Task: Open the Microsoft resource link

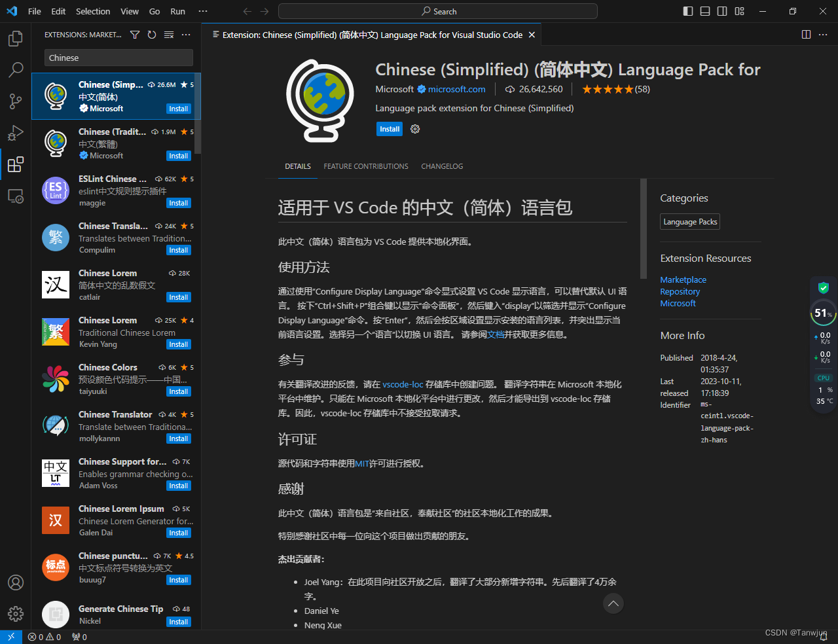Action: coord(678,303)
